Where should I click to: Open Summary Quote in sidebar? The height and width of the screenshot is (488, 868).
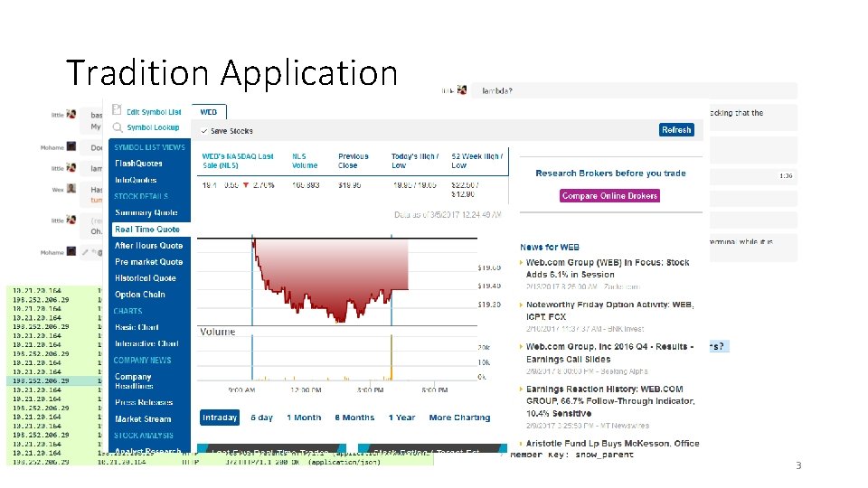[146, 212]
